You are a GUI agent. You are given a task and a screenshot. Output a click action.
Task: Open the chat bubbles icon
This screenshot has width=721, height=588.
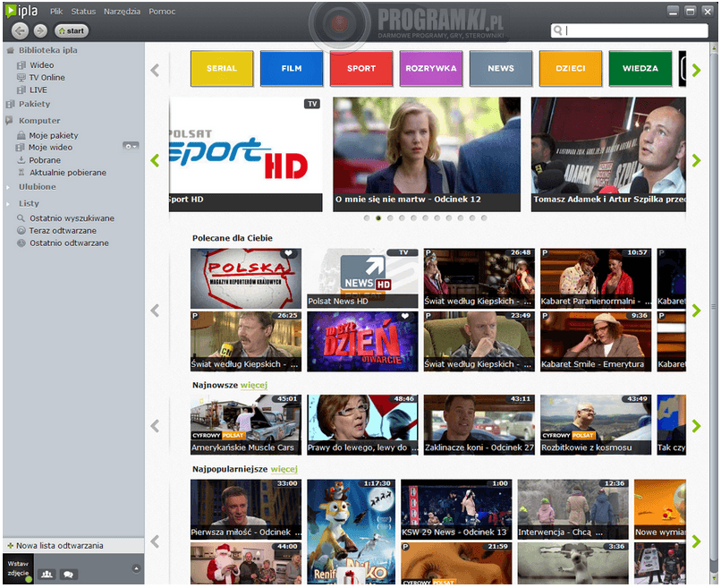69,575
